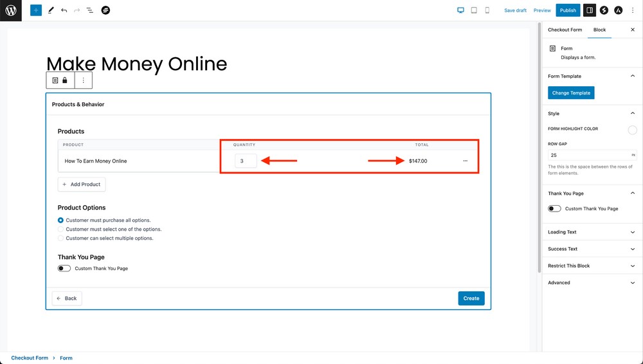This screenshot has width=643, height=364.
Task: Open block toolbar three-dot options
Action: tap(83, 80)
